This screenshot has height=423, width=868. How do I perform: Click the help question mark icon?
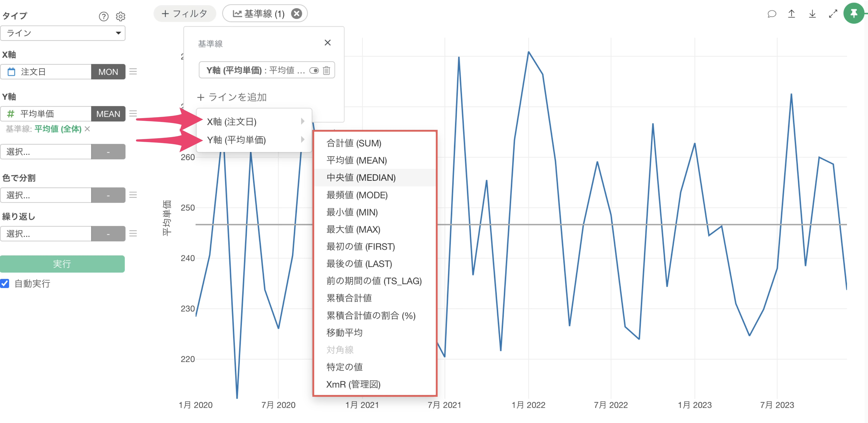point(104,16)
